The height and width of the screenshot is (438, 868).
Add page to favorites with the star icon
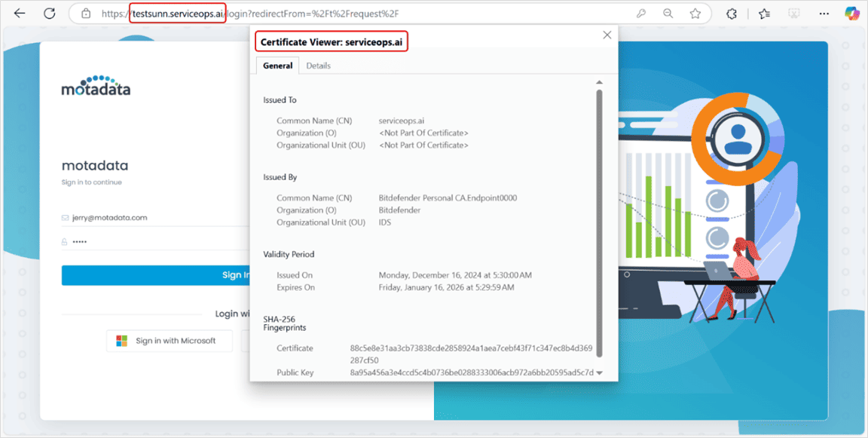pos(695,14)
